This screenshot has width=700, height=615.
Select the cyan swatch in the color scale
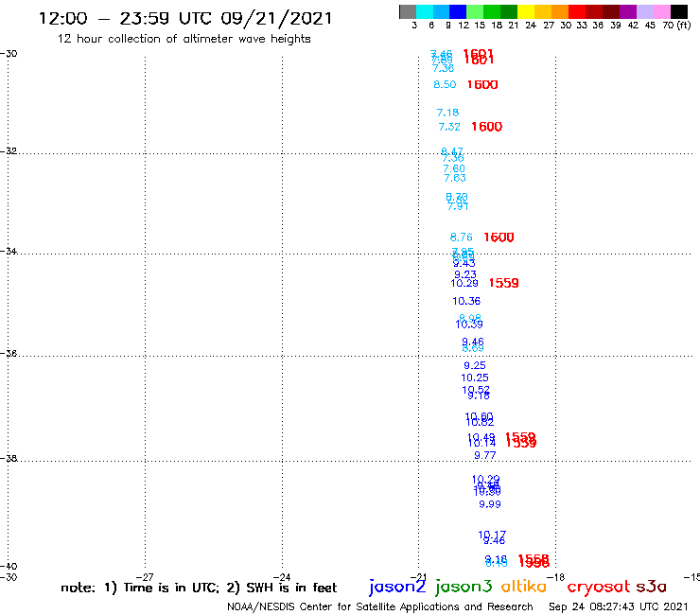(x=425, y=11)
